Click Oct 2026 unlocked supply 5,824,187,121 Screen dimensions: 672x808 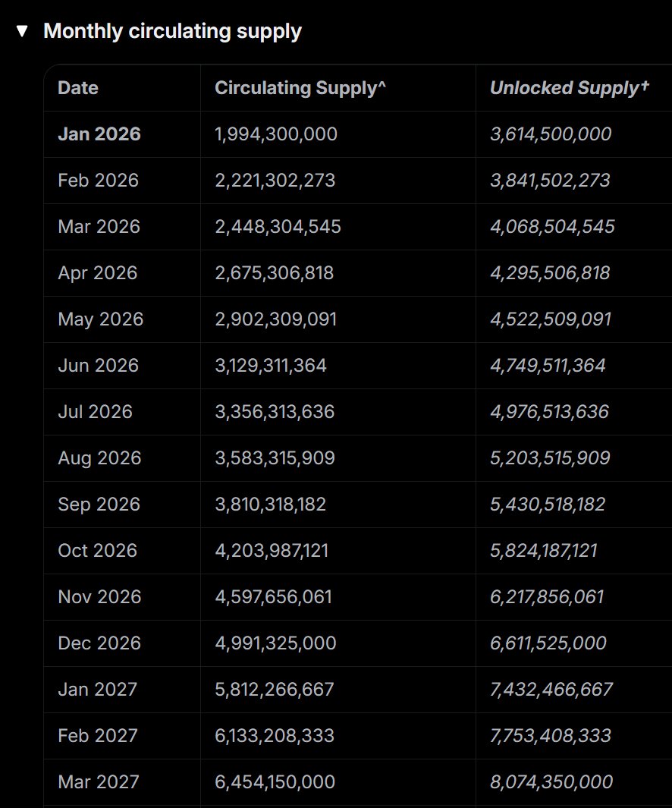coord(544,551)
